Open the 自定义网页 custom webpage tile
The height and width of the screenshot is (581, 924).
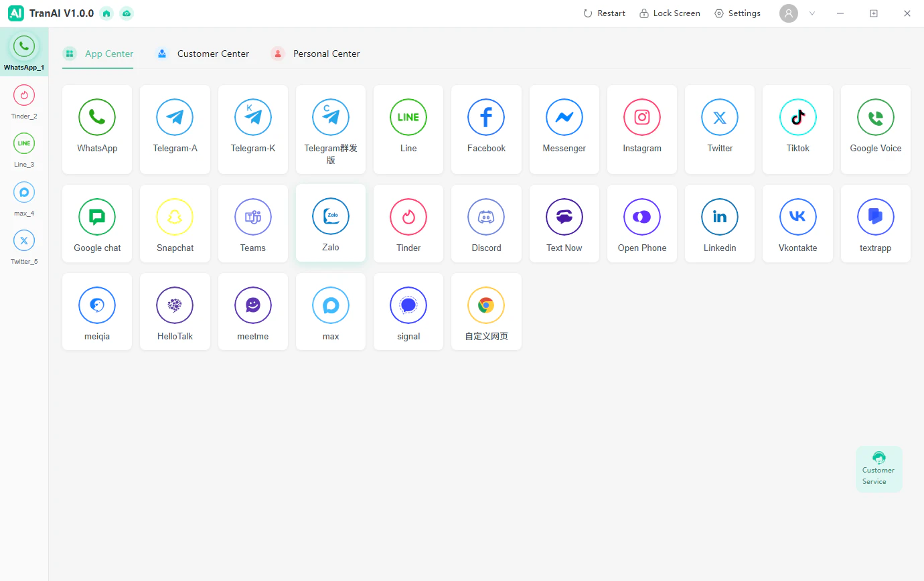click(486, 311)
